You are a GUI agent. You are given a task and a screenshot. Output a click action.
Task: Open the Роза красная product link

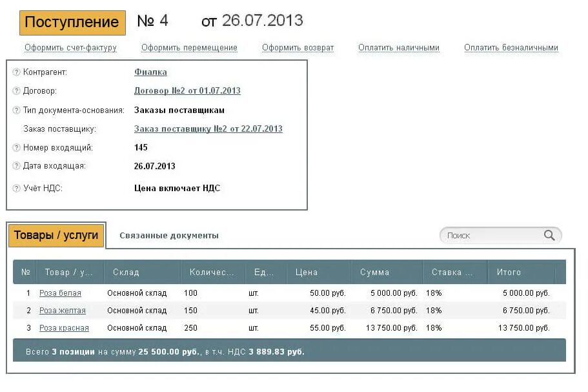pyautogui.click(x=64, y=328)
